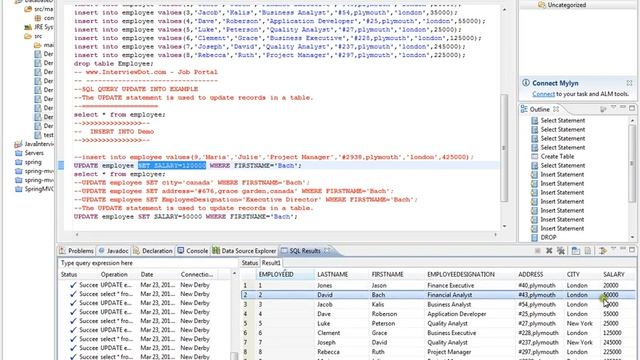Image resolution: width=640 pixels, height=360 pixels.
Task: Click the results display mode window icon
Action: click(x=576, y=251)
